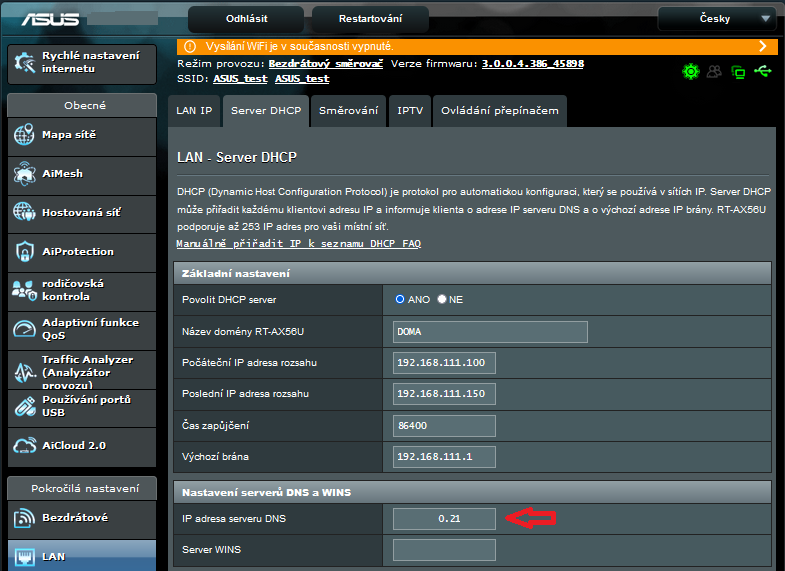This screenshot has height=571, width=785.
Task: Click the AiCloud 2.0 cloud icon
Action: click(25, 446)
